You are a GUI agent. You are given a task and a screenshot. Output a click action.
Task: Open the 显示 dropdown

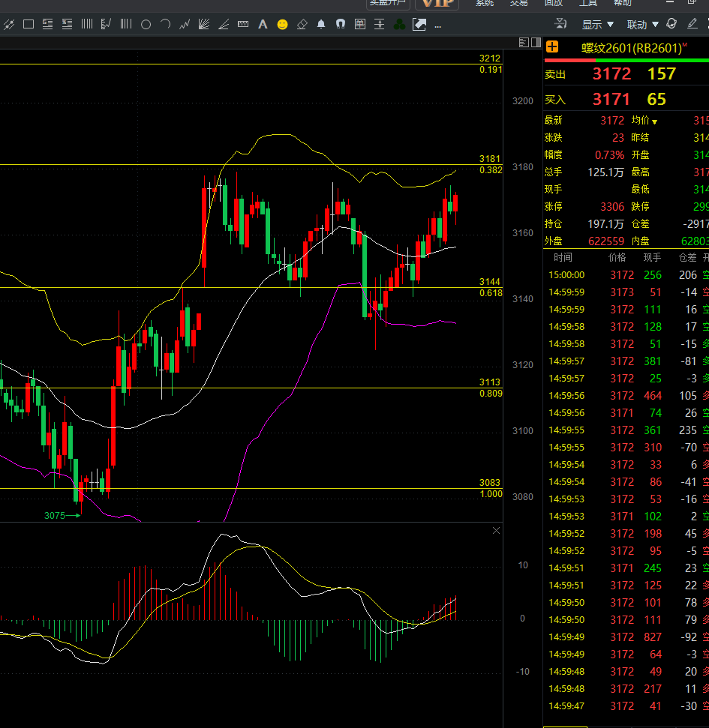point(597,25)
